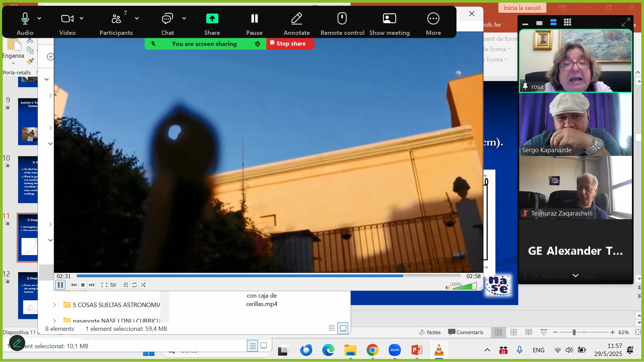
Task: Open PowerPoint Comentaris pane
Action: pos(466,332)
